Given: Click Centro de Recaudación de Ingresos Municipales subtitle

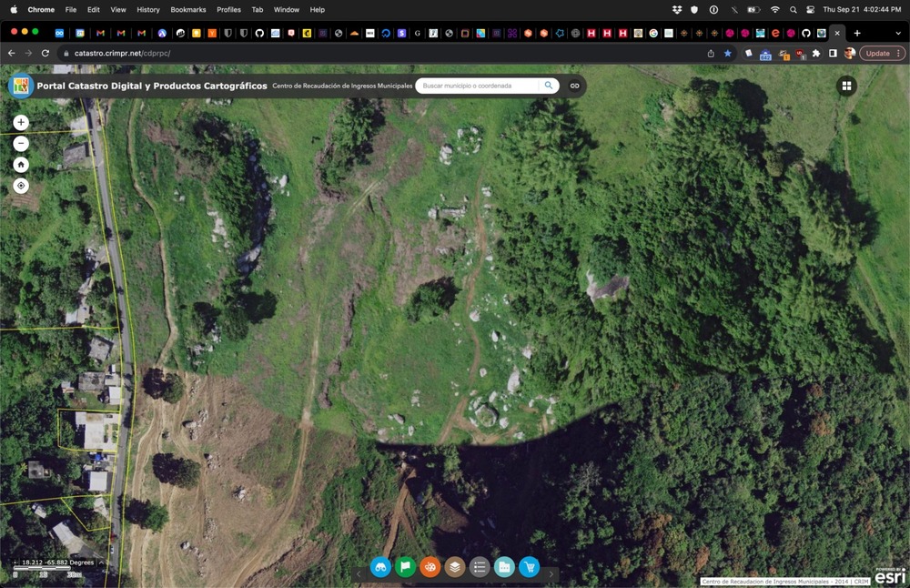Looking at the screenshot, I should click(x=342, y=86).
